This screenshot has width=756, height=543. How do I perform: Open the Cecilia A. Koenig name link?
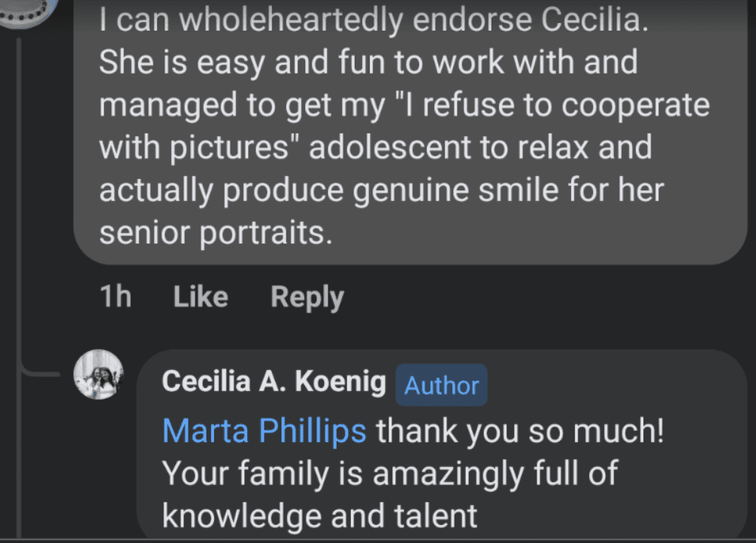[274, 383]
